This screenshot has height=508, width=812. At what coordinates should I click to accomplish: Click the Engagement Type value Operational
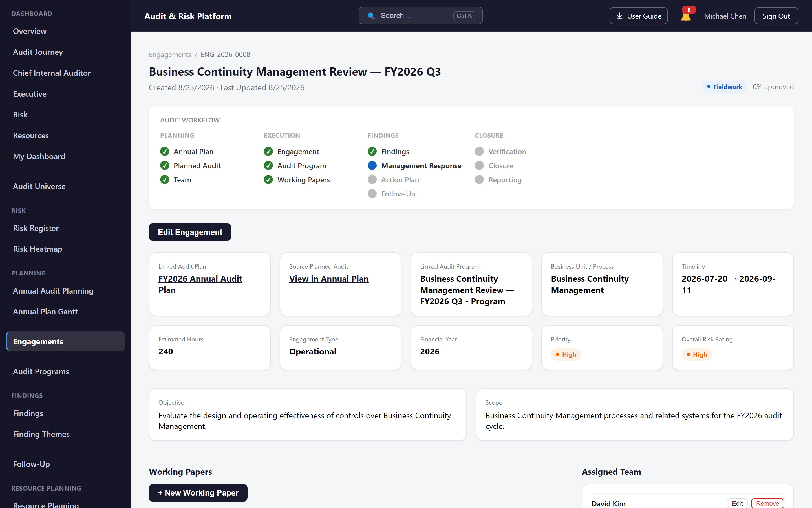click(x=313, y=351)
